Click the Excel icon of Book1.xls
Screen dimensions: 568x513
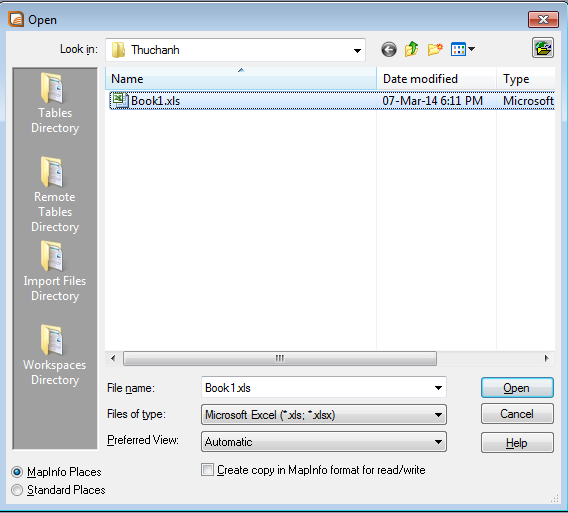[x=120, y=100]
